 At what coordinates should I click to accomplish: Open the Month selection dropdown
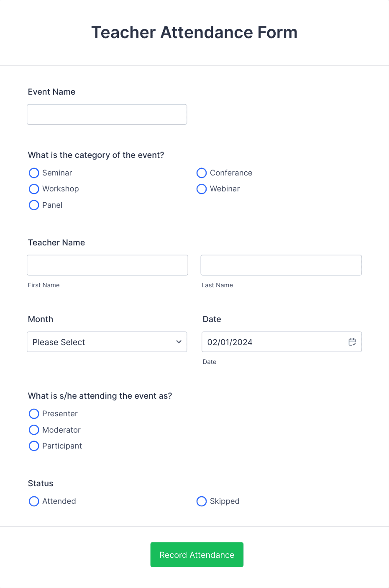click(x=107, y=342)
